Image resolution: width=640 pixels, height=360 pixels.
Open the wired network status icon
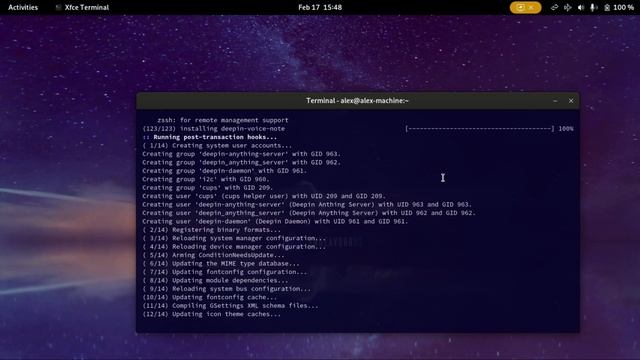(568, 7)
